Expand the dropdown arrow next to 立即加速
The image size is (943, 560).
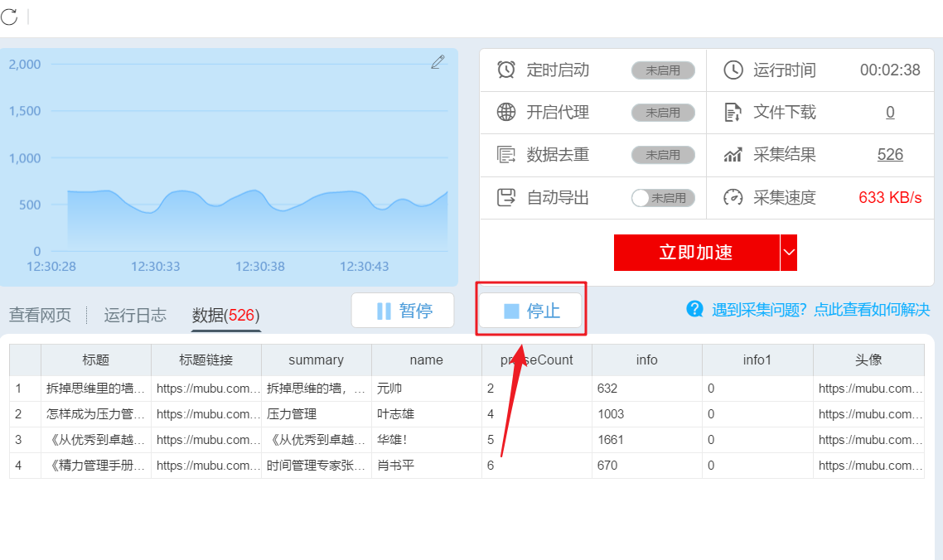point(788,253)
